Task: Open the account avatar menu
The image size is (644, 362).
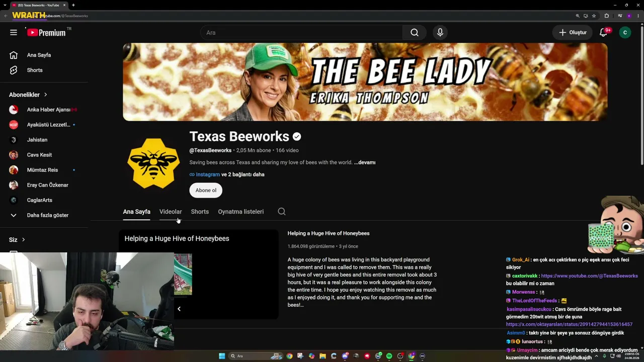Action: coord(625,33)
